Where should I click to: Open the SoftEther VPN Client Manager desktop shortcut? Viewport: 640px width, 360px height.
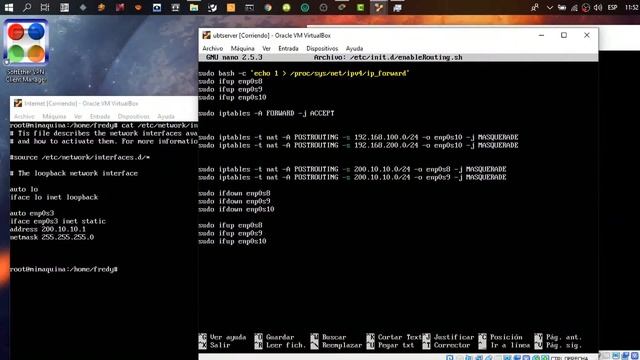[x=26, y=52]
